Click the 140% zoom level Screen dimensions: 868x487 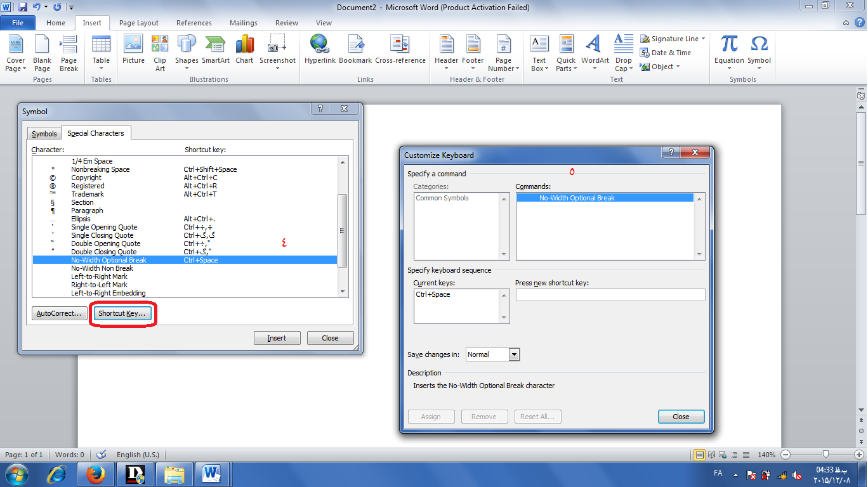click(766, 455)
